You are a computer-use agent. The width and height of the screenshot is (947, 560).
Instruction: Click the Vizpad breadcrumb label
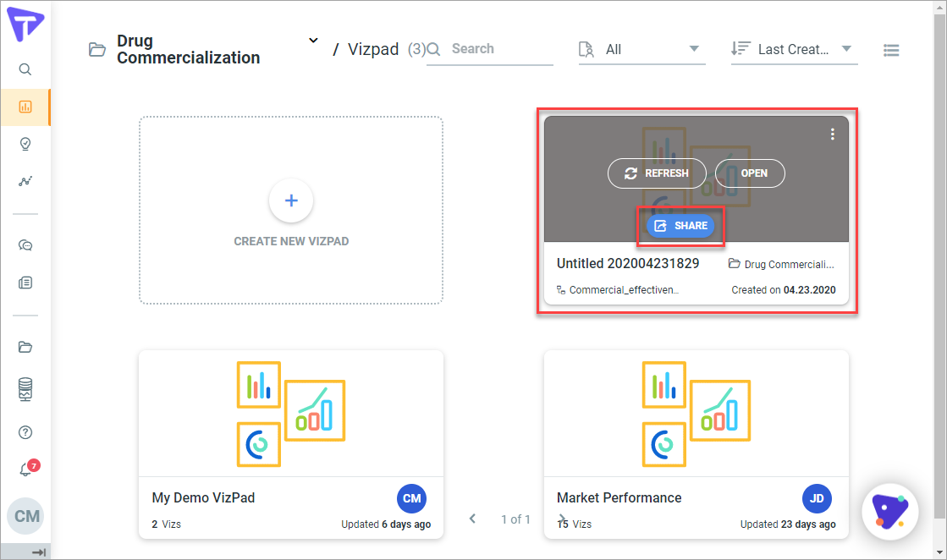[x=373, y=49]
